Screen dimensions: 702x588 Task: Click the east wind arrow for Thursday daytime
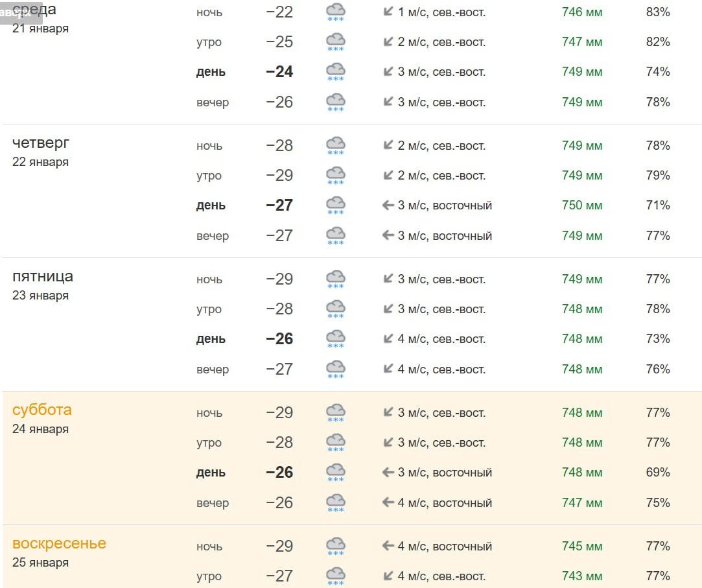coord(388,205)
